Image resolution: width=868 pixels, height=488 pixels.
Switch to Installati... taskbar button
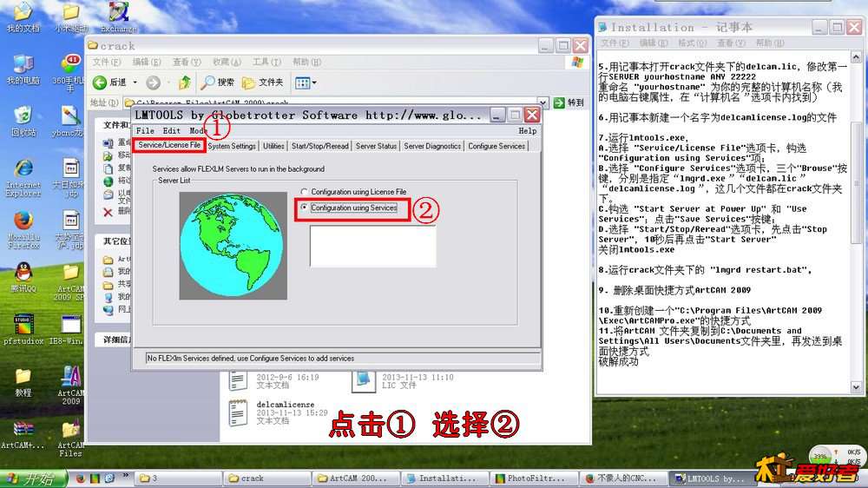click(445, 478)
